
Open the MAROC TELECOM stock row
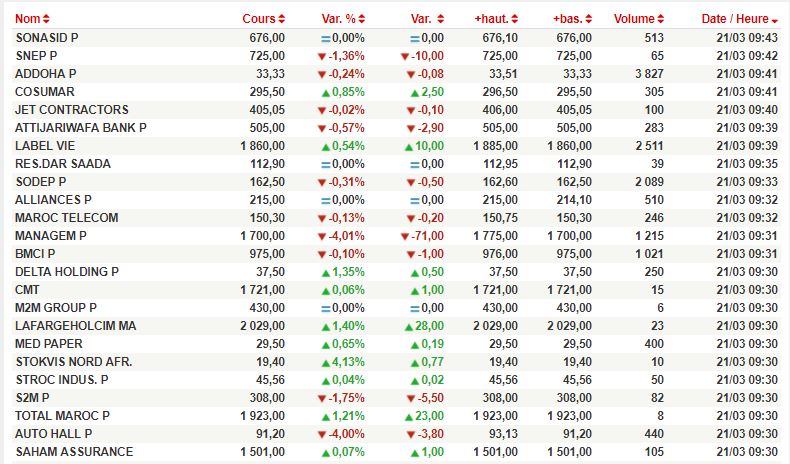(x=67, y=218)
